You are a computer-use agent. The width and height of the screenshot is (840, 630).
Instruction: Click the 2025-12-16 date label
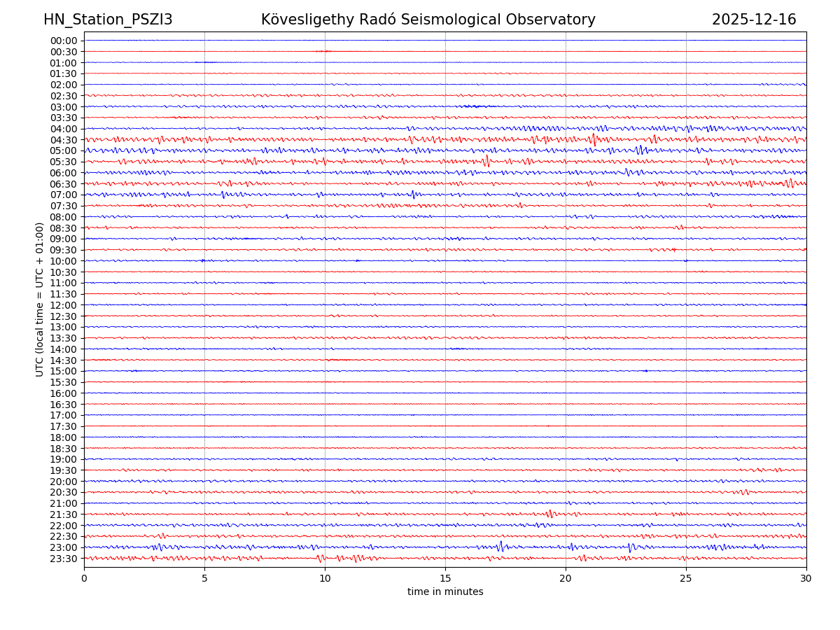click(x=754, y=20)
